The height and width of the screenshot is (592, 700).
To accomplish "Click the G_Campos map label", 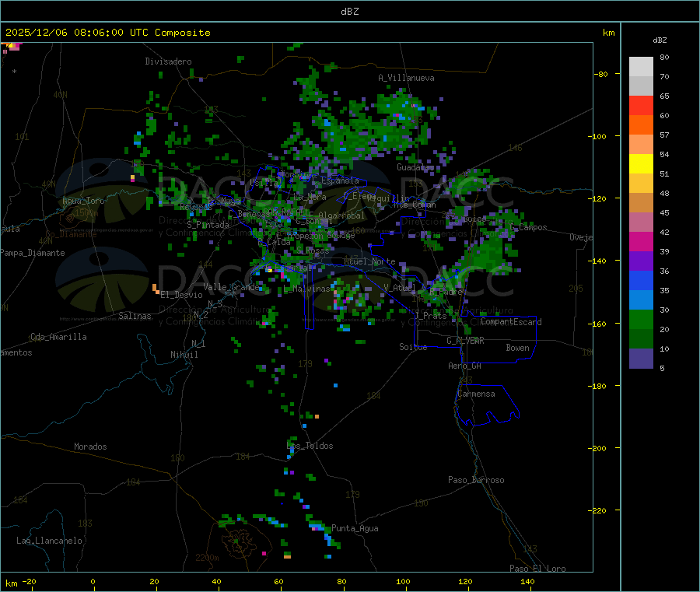I will [x=529, y=227].
